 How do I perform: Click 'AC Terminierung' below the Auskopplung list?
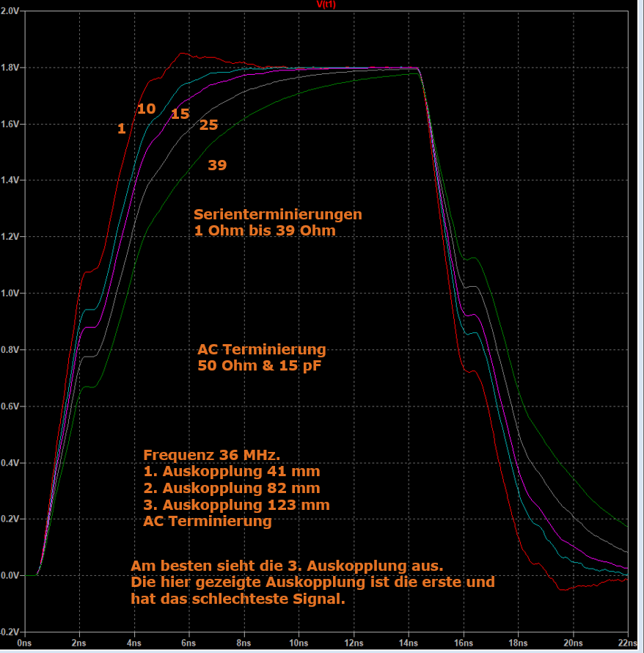(208, 522)
